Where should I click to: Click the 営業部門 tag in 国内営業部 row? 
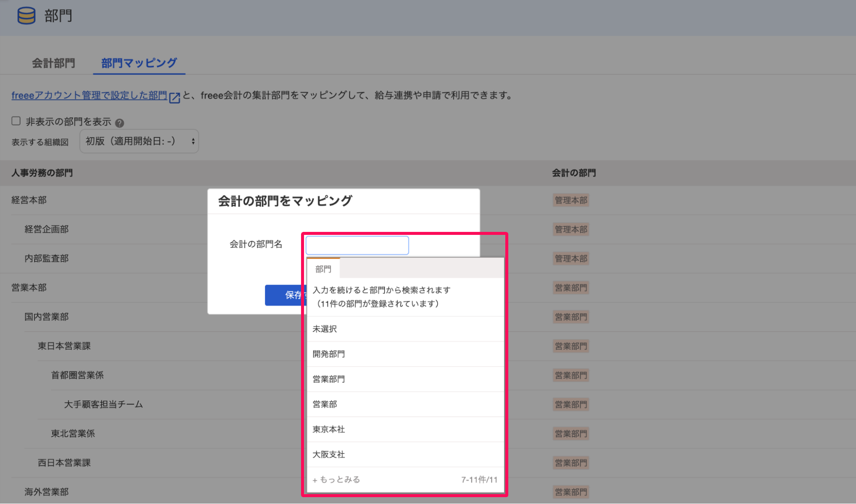(571, 317)
